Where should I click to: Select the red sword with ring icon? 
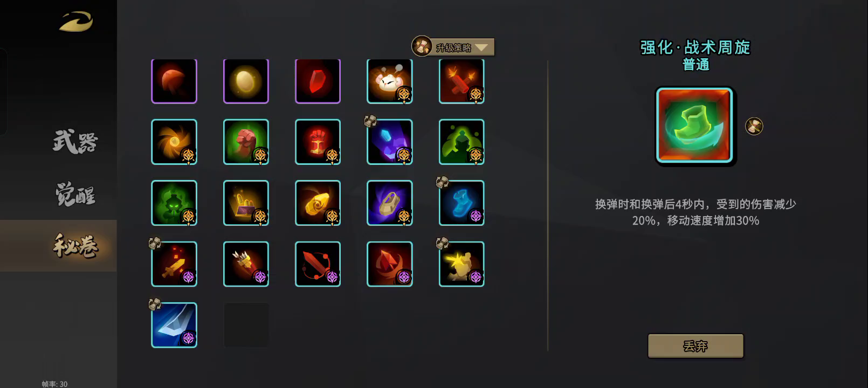coord(318,264)
